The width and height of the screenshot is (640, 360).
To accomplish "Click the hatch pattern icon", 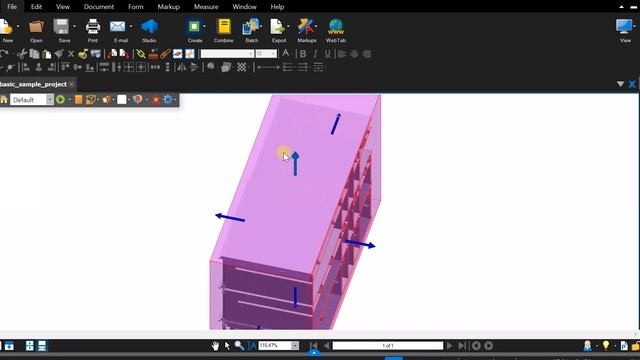I will (242, 67).
